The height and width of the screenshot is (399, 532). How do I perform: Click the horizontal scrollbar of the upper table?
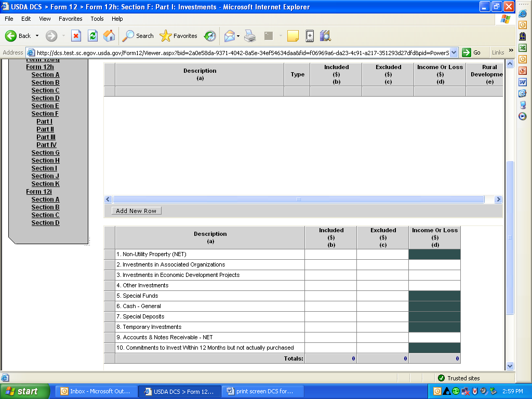coord(299,199)
